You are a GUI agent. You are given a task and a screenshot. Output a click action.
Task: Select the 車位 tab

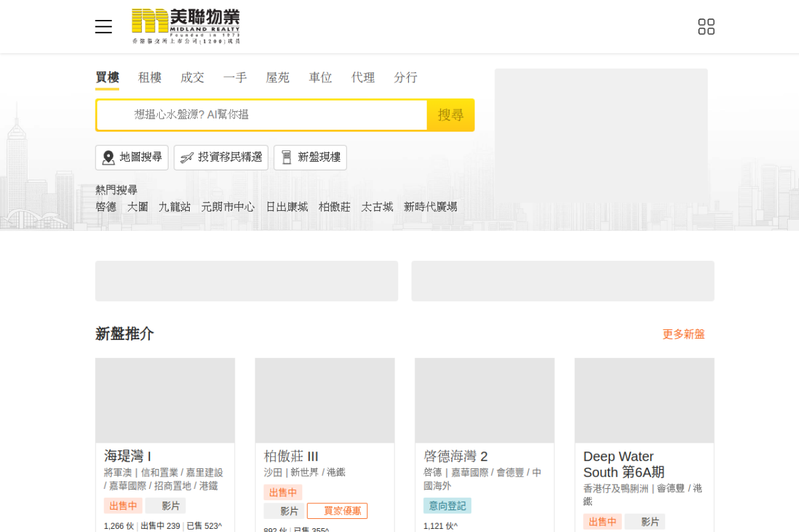click(x=320, y=77)
